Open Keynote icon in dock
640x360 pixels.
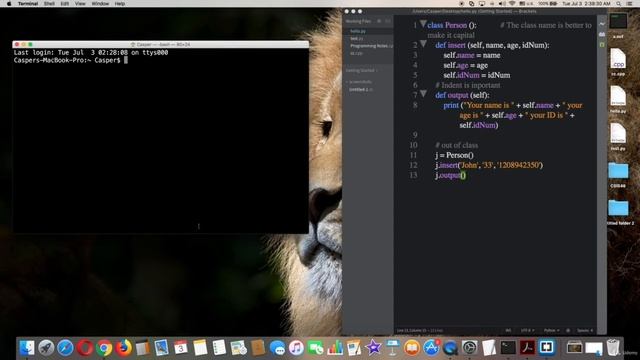point(393,348)
